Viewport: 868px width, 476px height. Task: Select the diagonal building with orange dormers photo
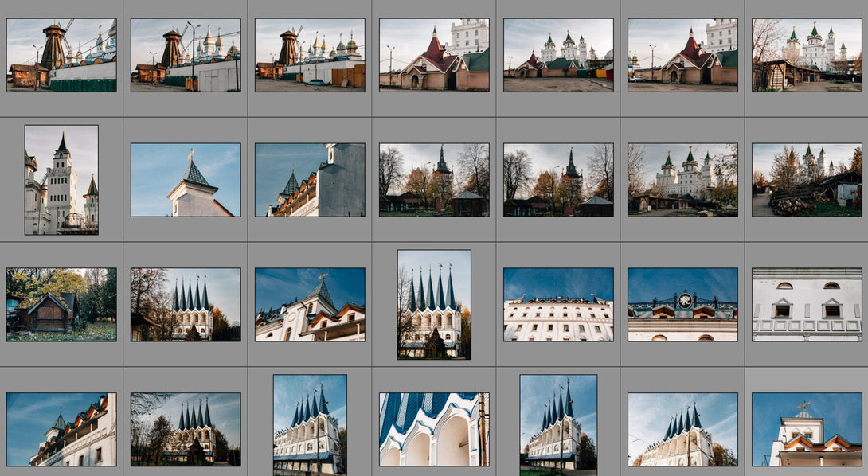coord(61,430)
